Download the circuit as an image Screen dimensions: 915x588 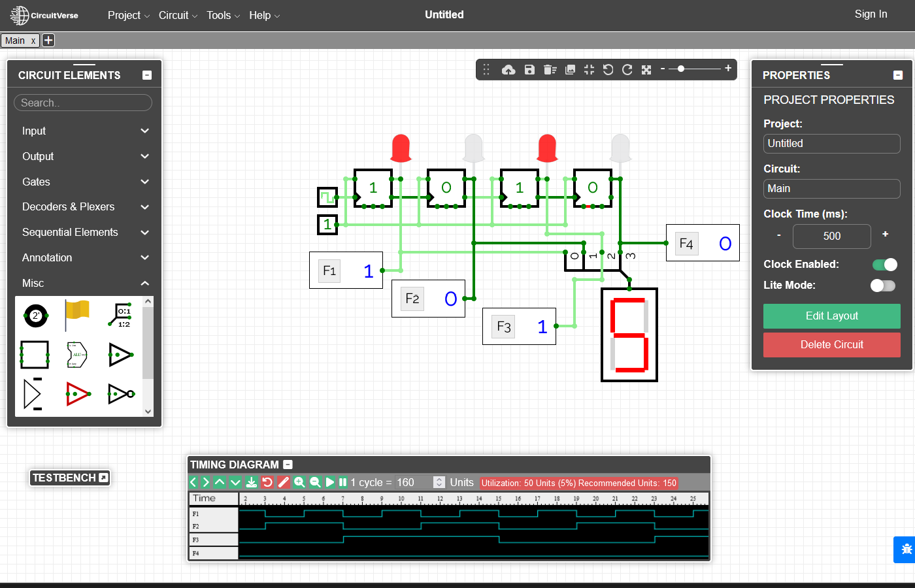570,69
